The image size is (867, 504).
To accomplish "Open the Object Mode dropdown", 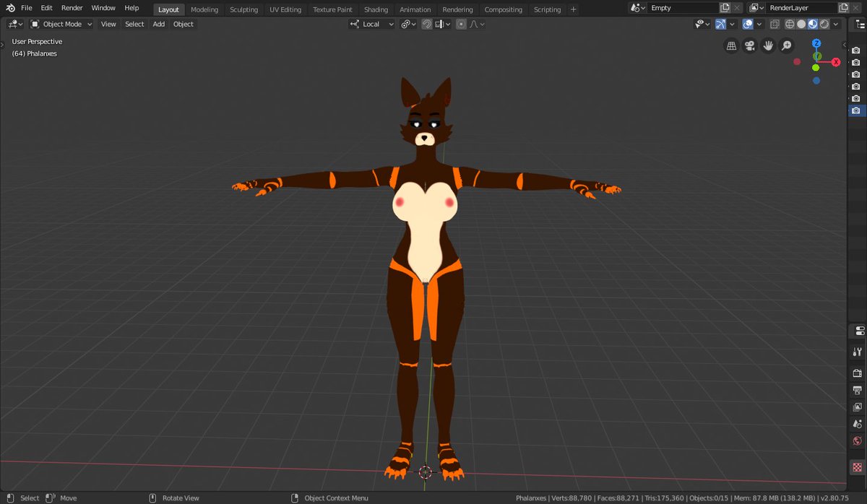I will [61, 24].
